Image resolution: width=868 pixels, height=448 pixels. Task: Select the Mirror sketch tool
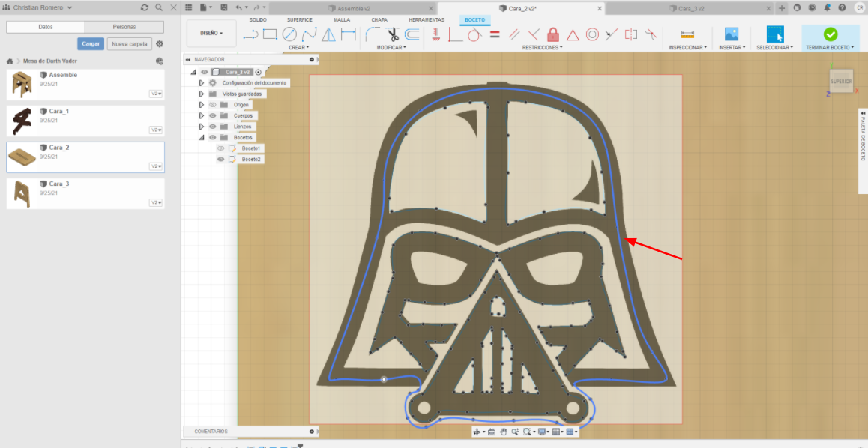pyautogui.click(x=329, y=35)
